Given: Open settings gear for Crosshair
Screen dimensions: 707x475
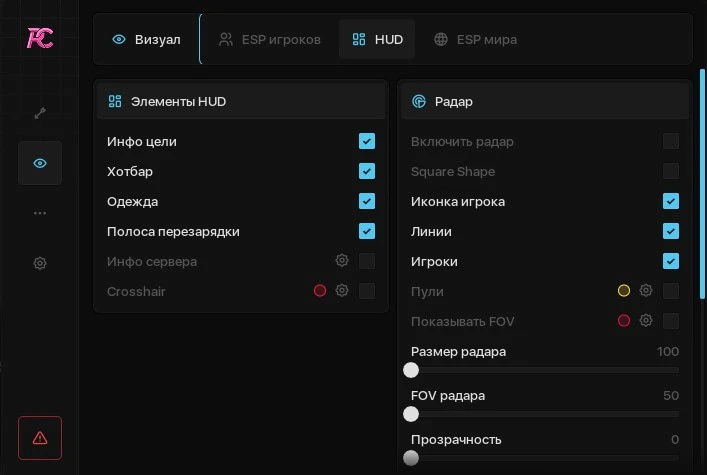Looking at the screenshot, I should (342, 290).
